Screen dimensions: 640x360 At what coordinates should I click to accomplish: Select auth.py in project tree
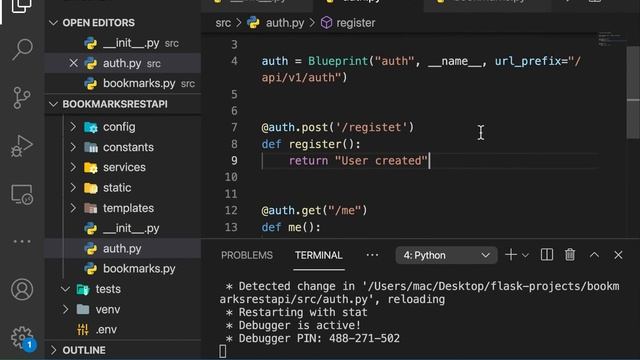pos(122,249)
